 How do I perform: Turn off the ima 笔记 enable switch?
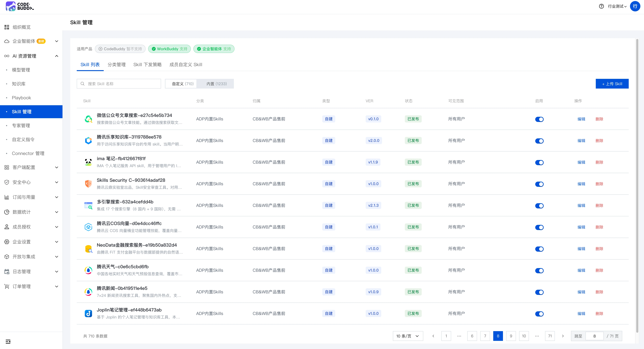pyautogui.click(x=539, y=162)
